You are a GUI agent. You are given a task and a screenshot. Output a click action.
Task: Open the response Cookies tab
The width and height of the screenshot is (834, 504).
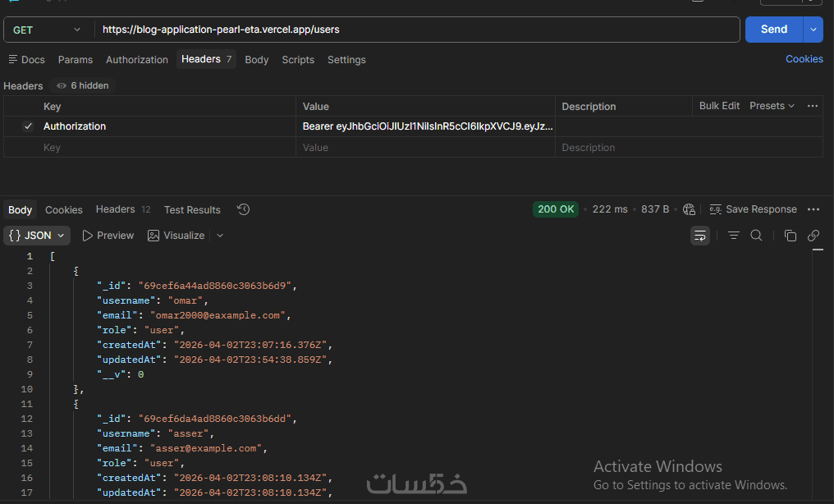64,210
